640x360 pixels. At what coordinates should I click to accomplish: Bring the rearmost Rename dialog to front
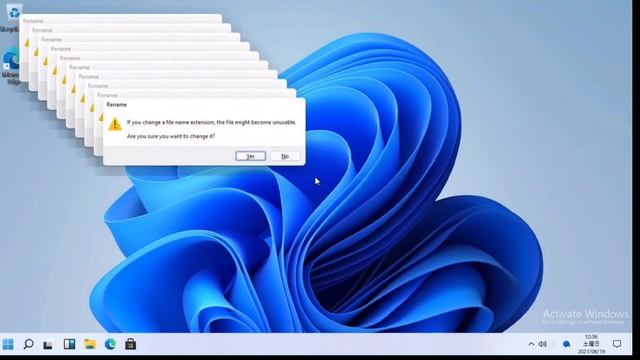(121, 19)
